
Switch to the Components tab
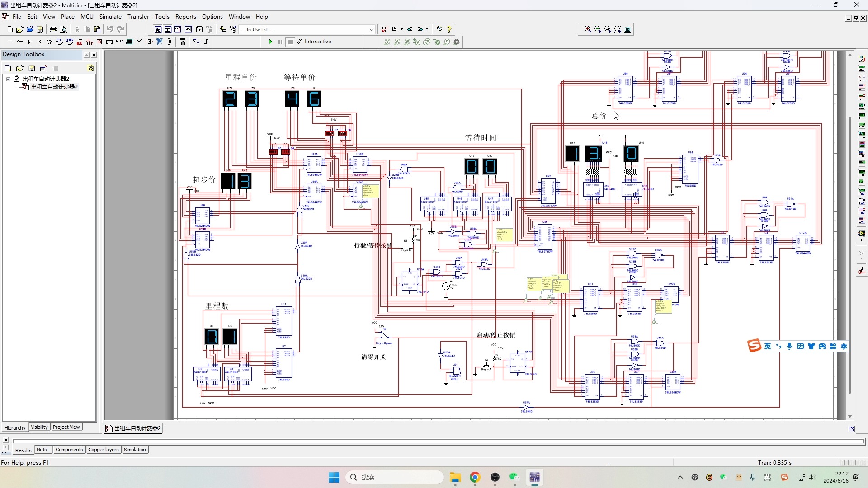point(69,449)
